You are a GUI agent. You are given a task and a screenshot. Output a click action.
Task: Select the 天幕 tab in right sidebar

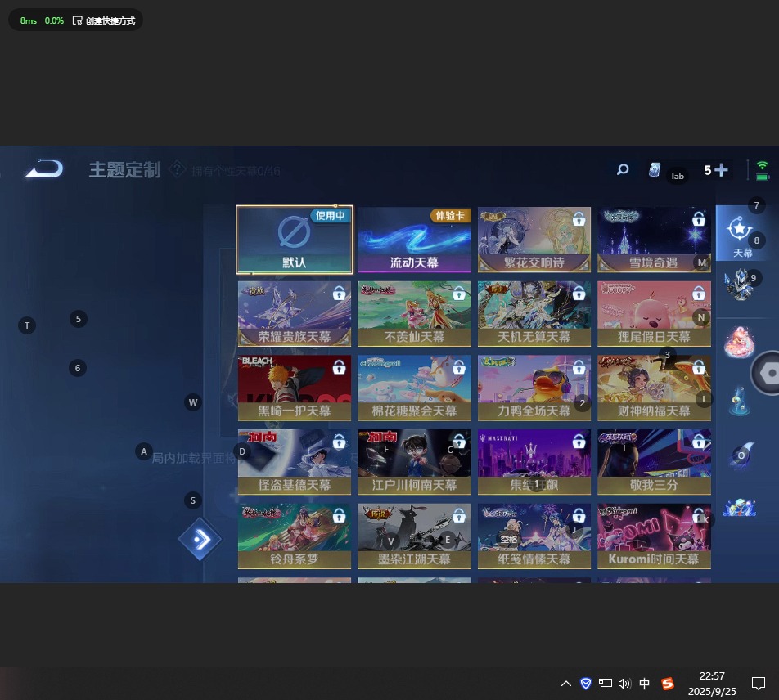pos(741,234)
